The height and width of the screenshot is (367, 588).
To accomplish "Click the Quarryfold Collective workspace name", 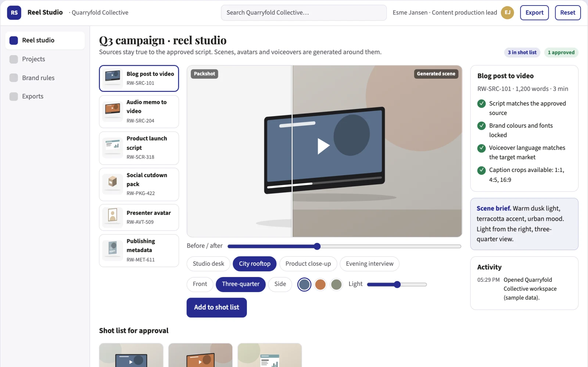I will click(x=100, y=12).
